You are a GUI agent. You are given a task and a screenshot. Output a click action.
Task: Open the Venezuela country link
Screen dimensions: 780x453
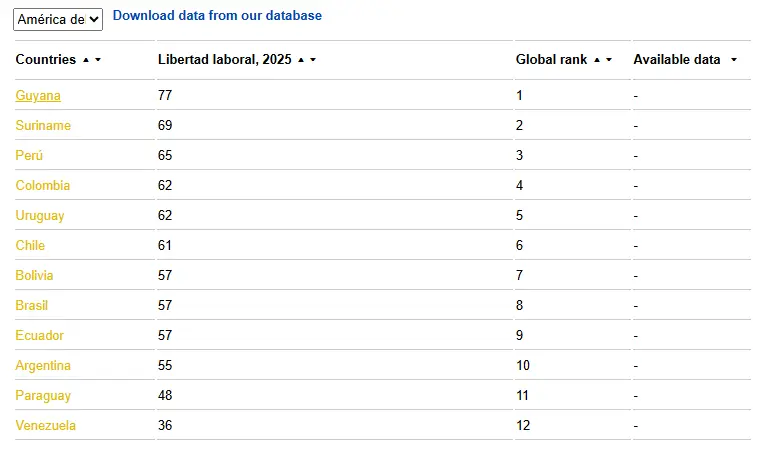[45, 426]
